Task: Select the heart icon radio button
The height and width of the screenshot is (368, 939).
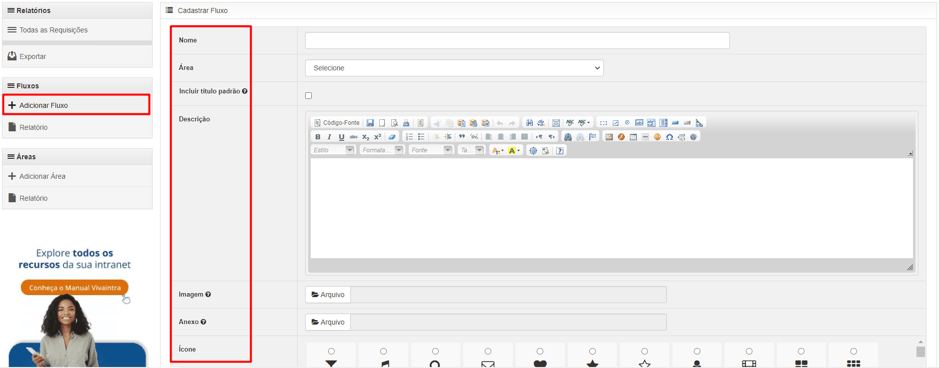Action: tap(540, 351)
